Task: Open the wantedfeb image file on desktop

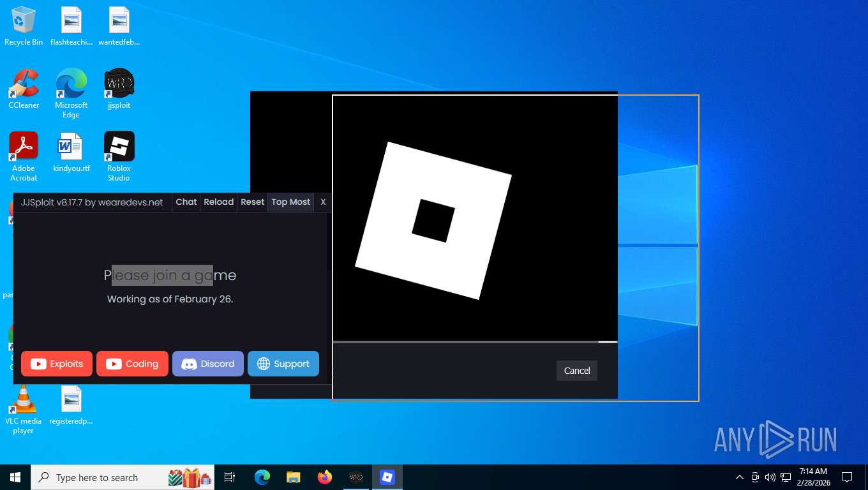Action: click(x=119, y=26)
